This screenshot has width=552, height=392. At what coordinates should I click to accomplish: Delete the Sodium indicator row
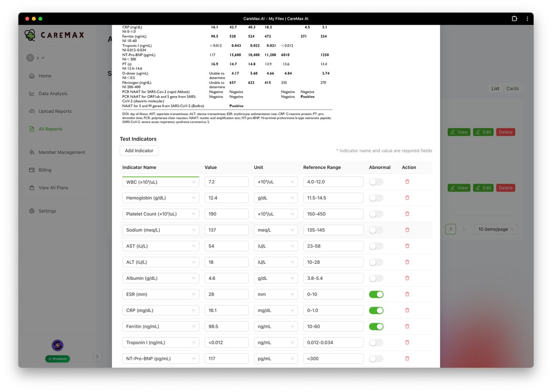(x=407, y=230)
